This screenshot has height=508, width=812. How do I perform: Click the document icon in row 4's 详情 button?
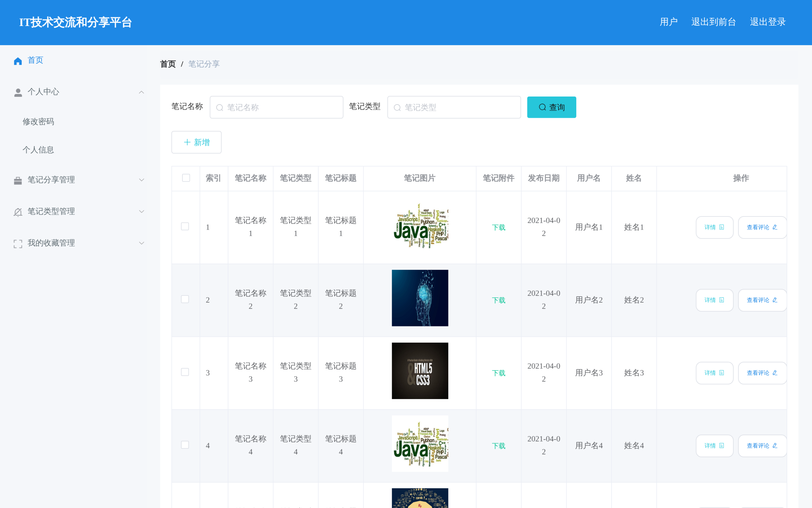coord(721,445)
